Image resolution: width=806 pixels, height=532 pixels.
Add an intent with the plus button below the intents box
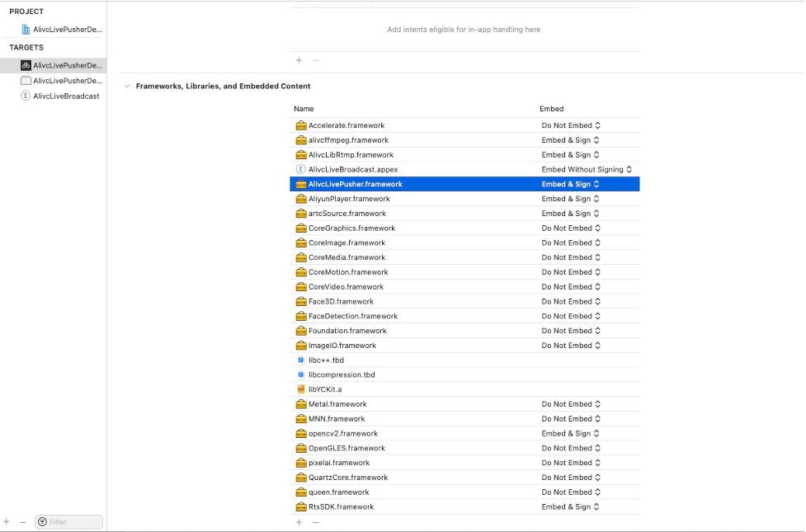point(299,61)
